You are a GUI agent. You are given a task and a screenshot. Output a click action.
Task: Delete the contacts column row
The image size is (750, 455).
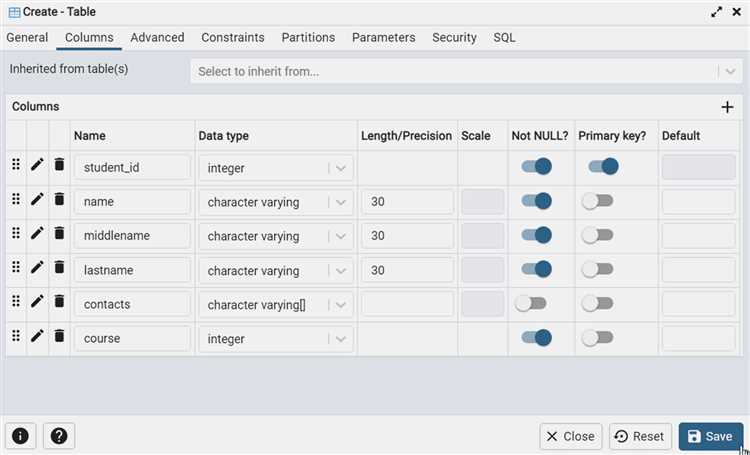click(59, 301)
